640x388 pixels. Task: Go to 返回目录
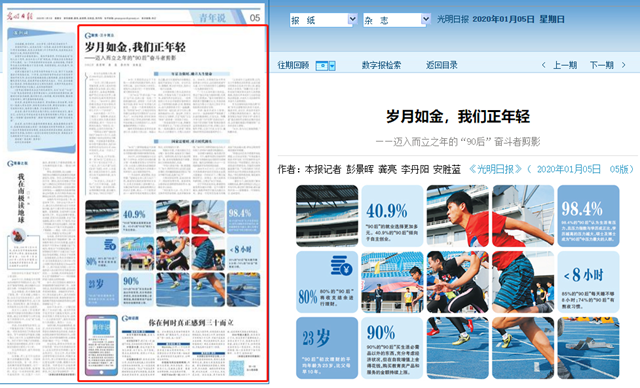(442, 65)
